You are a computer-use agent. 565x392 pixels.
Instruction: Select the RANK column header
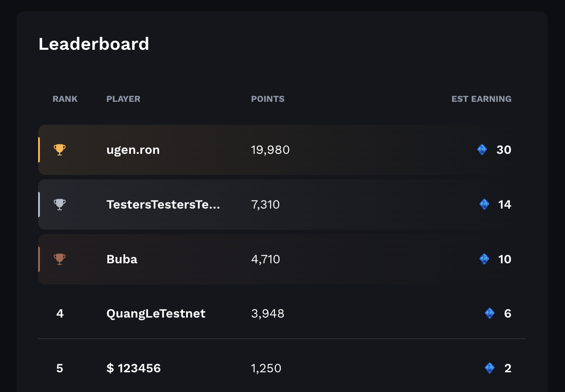[x=65, y=99]
